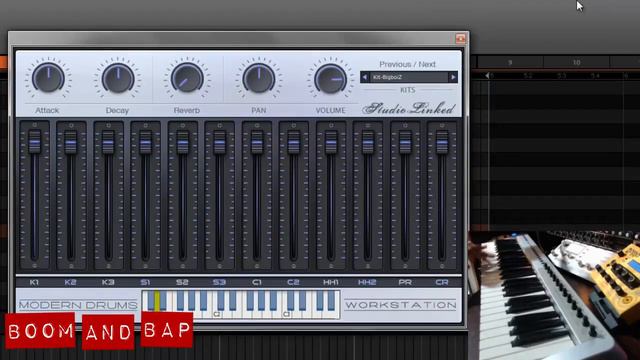Click the Attack knob
Viewport: 640px width, 360px height.
click(x=48, y=78)
